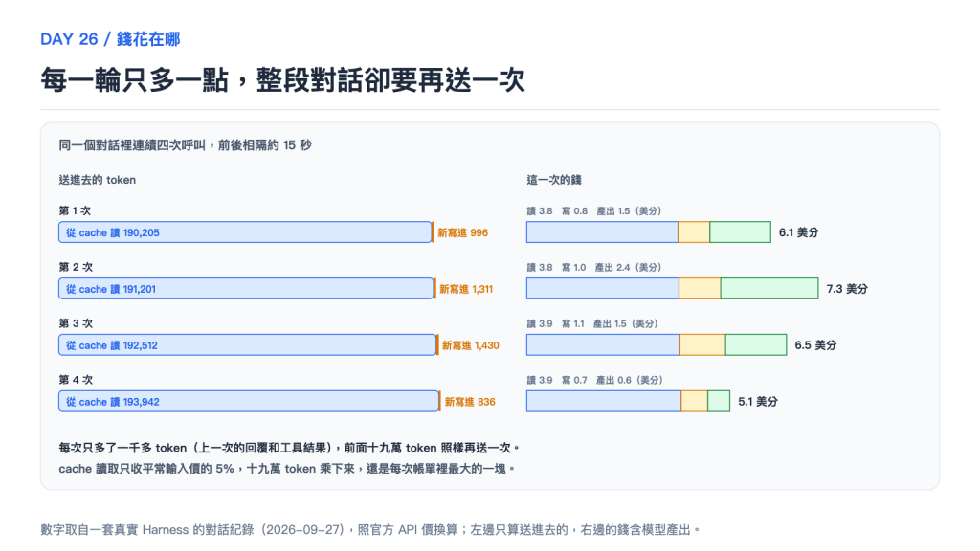
Task: Click blue read segment of 6.1 美分 bar
Action: 602,232
